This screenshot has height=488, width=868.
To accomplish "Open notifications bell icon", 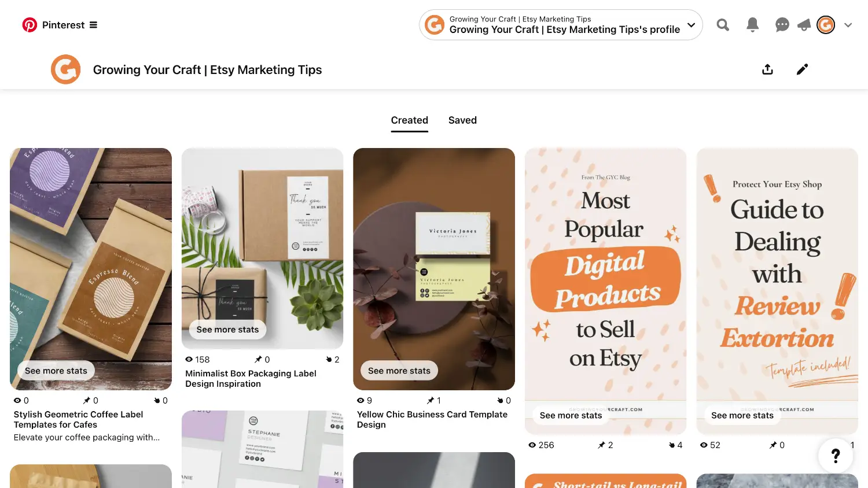I will click(752, 25).
